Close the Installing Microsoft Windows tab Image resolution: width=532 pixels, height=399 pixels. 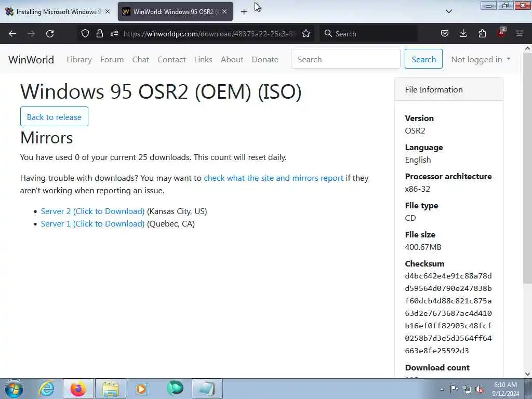[108, 11]
